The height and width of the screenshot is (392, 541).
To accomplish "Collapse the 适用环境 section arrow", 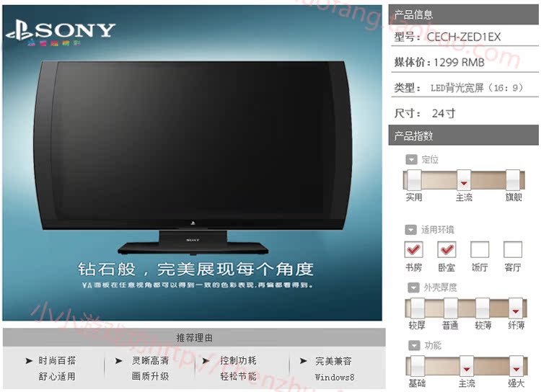I will (410, 230).
